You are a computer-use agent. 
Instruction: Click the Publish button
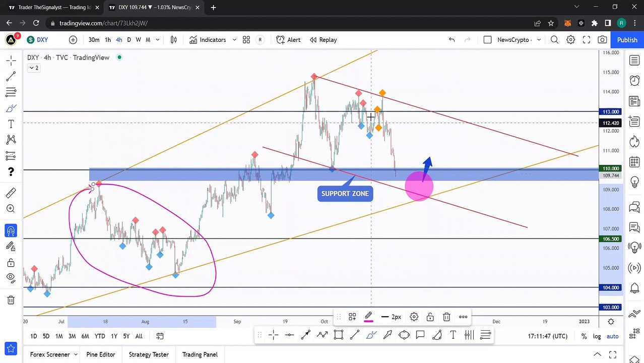click(627, 40)
